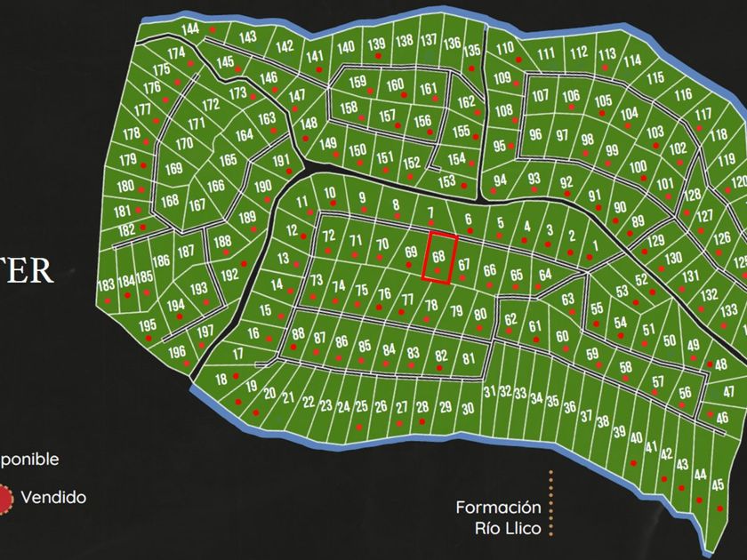Viewport: 747px width, 560px height.
Task: Click lot number 81
Action: 469,358
